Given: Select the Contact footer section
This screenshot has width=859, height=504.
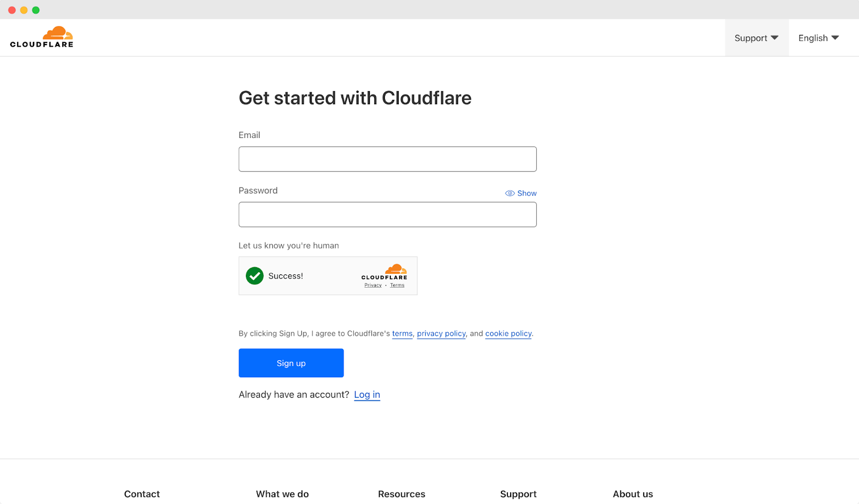Looking at the screenshot, I should pos(142,494).
